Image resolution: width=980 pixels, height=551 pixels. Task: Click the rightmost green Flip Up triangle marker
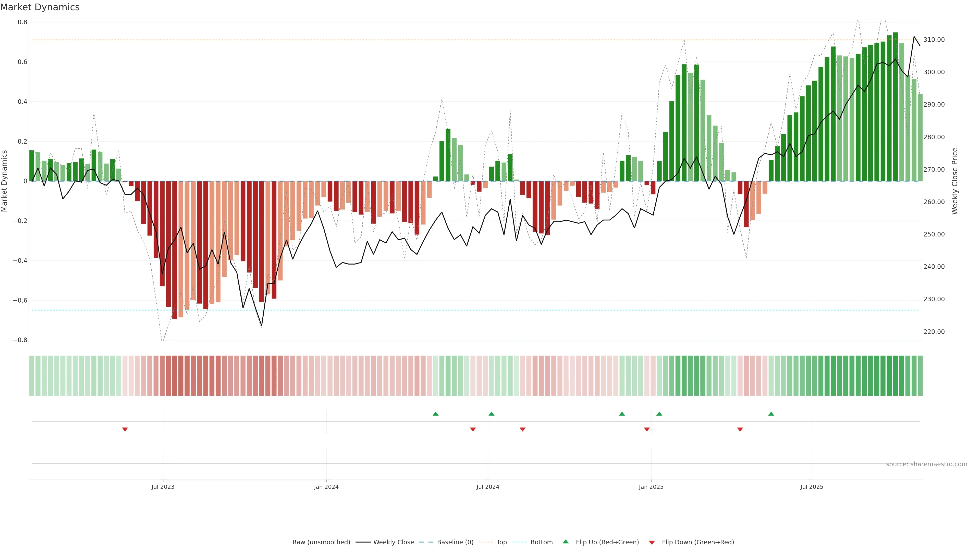tap(771, 414)
